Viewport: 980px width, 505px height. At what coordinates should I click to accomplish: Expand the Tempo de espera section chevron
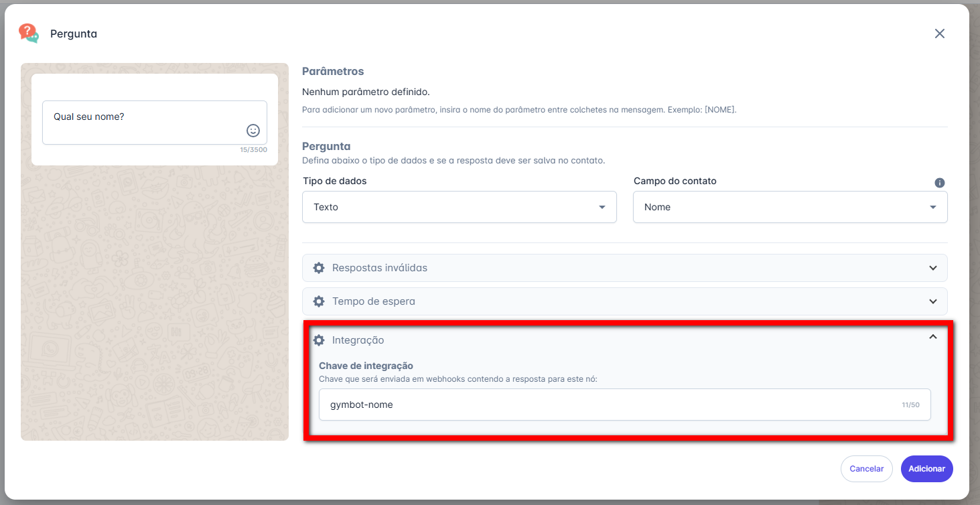932,301
